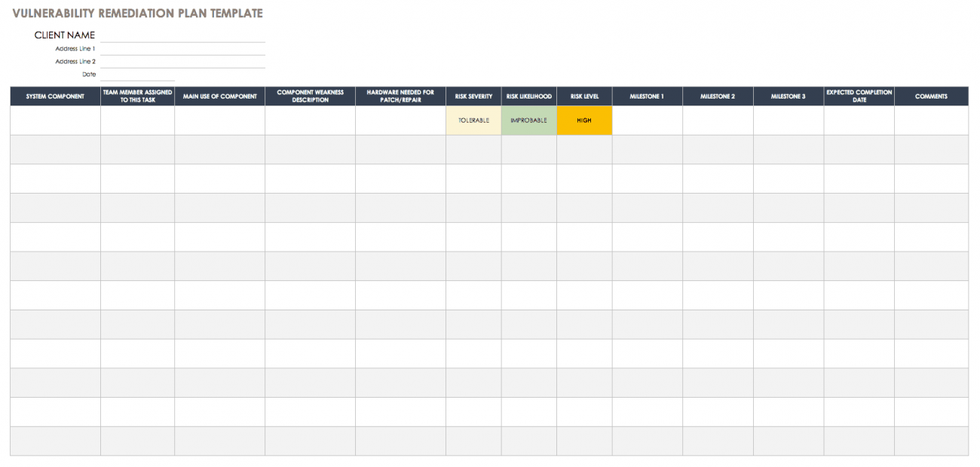The width and height of the screenshot is (980, 467).
Task: Select the System Component column header
Action: coord(55,96)
